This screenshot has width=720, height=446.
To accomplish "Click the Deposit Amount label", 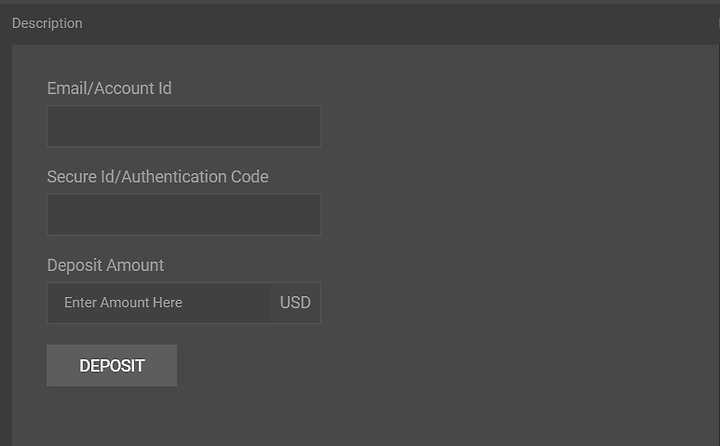I will click(x=105, y=265).
